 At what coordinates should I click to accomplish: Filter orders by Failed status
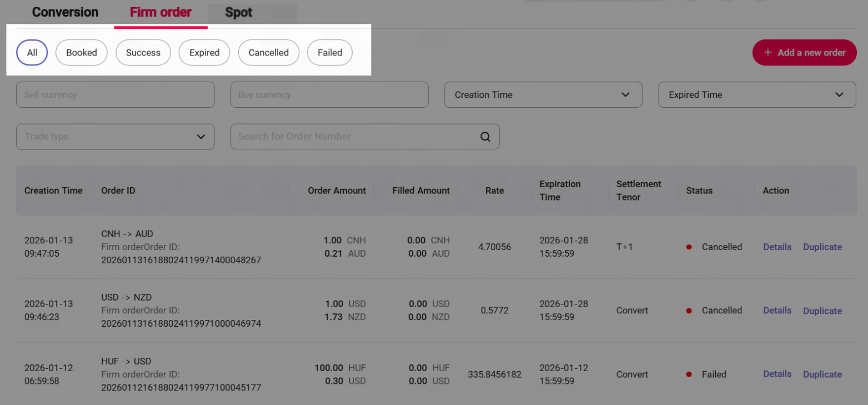(330, 53)
